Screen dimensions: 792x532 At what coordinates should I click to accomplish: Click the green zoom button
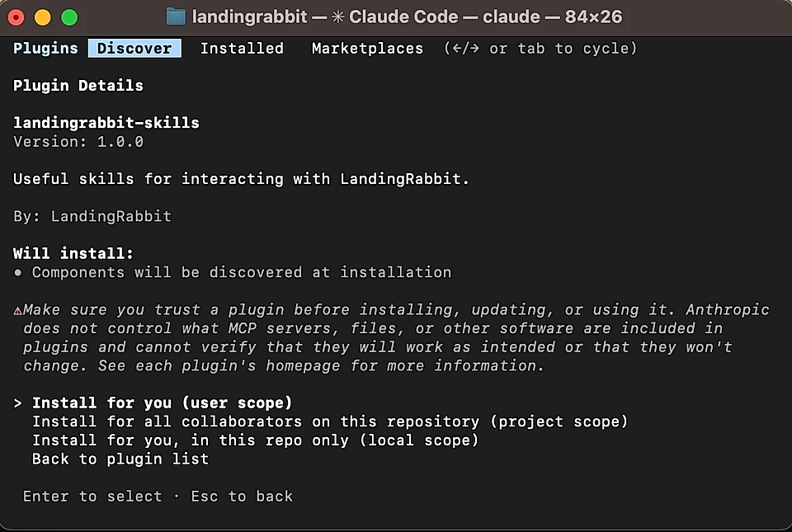(x=69, y=16)
